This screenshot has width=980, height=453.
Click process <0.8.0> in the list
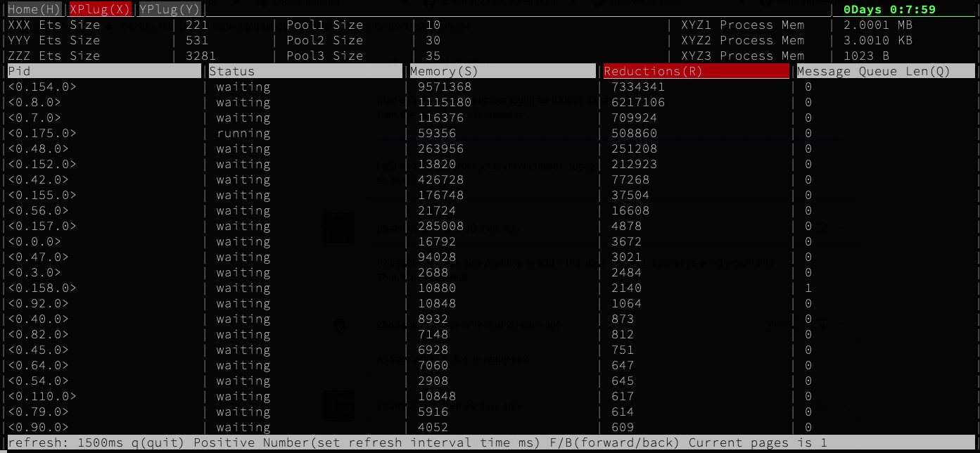[34, 103]
